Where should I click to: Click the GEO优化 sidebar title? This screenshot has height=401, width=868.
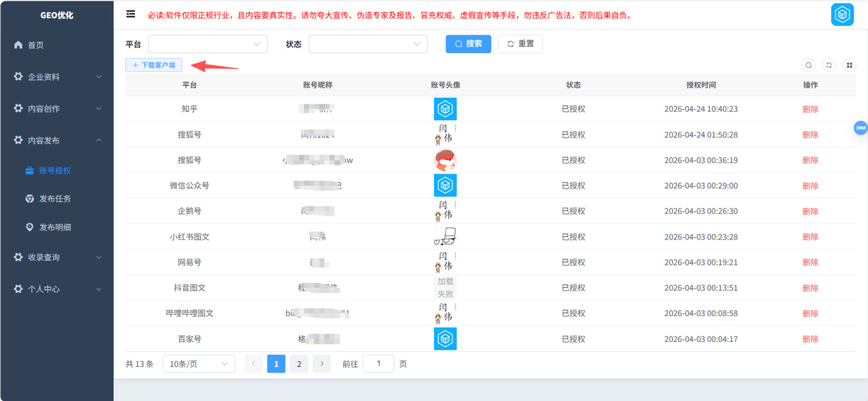57,15
